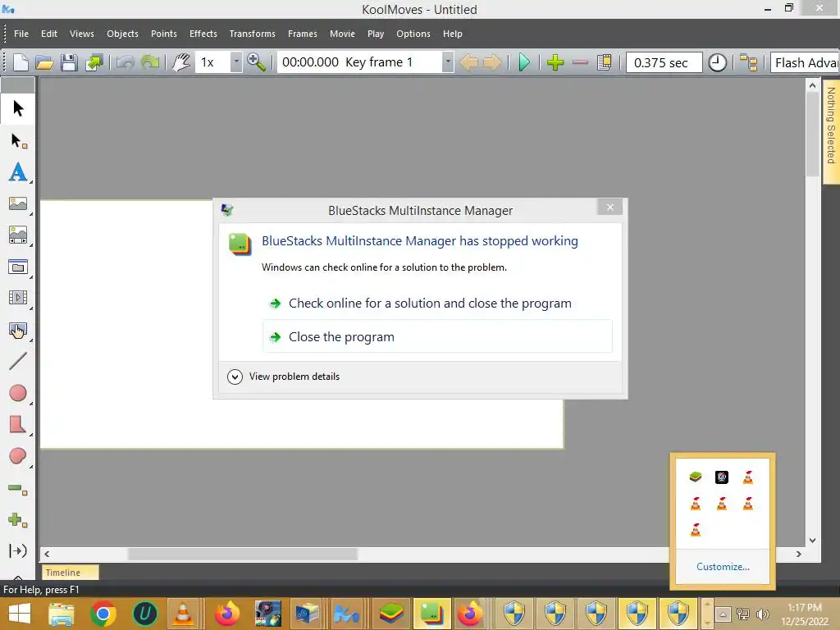Go to next key frame arrow
Image resolution: width=840 pixels, height=630 pixels.
point(492,62)
